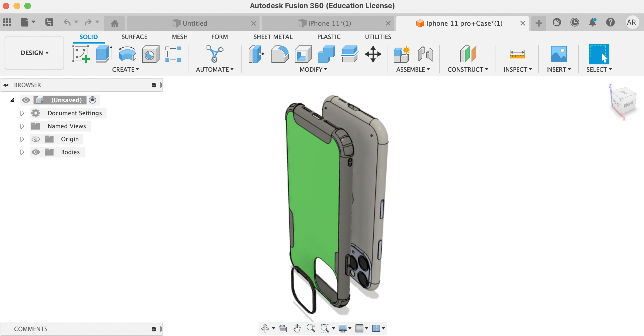Expand the Bodies node
Viewport: 644px width, 336px height.
22,152
